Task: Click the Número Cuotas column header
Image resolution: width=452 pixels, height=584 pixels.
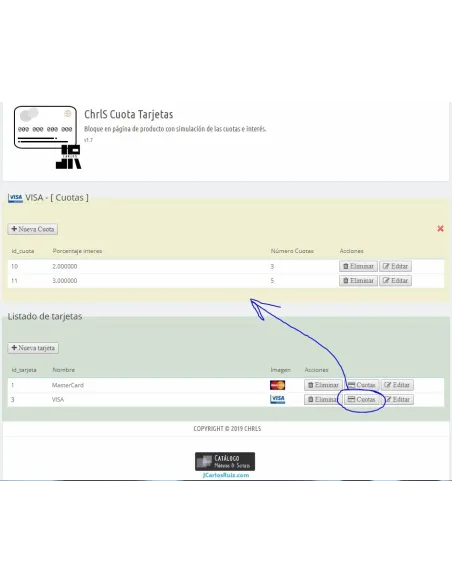Action: point(292,251)
